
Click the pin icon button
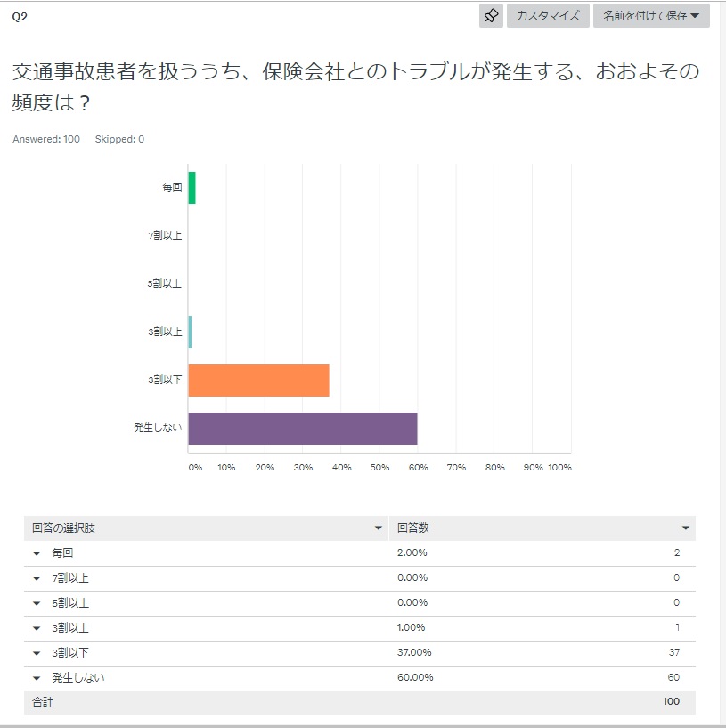[x=491, y=15]
